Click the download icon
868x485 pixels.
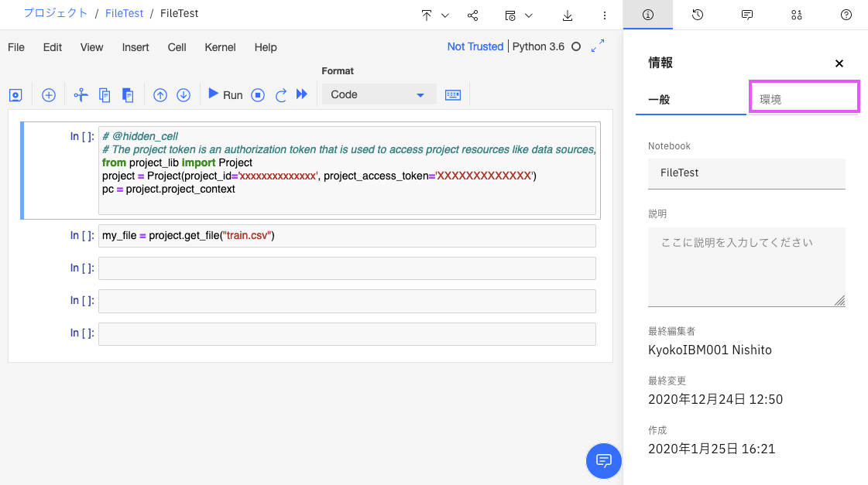[568, 15]
